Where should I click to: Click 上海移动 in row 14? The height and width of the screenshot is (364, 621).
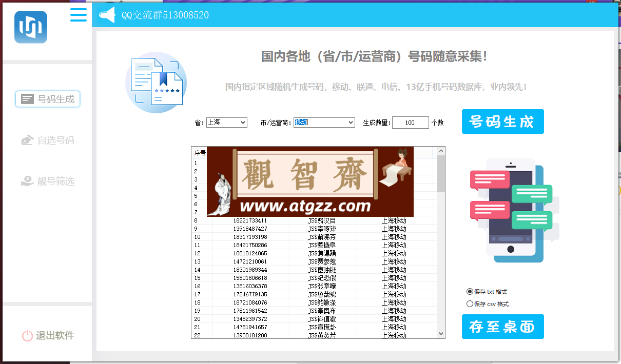394,270
